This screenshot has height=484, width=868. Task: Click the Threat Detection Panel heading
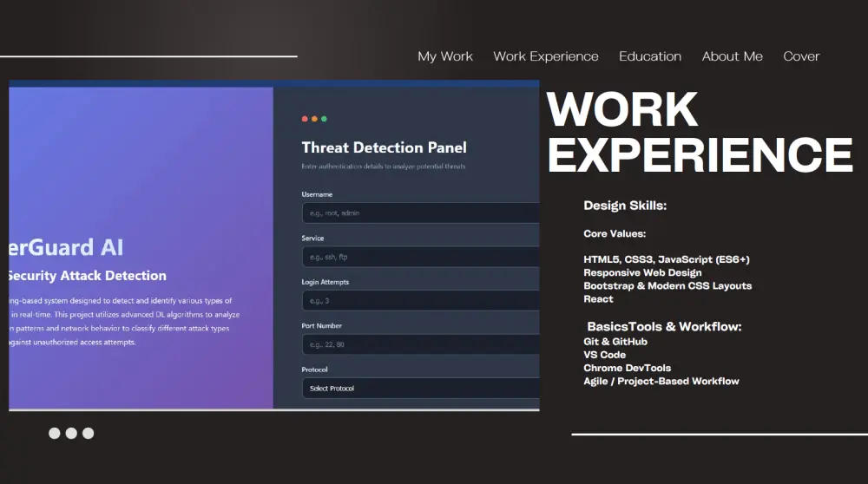pos(385,147)
